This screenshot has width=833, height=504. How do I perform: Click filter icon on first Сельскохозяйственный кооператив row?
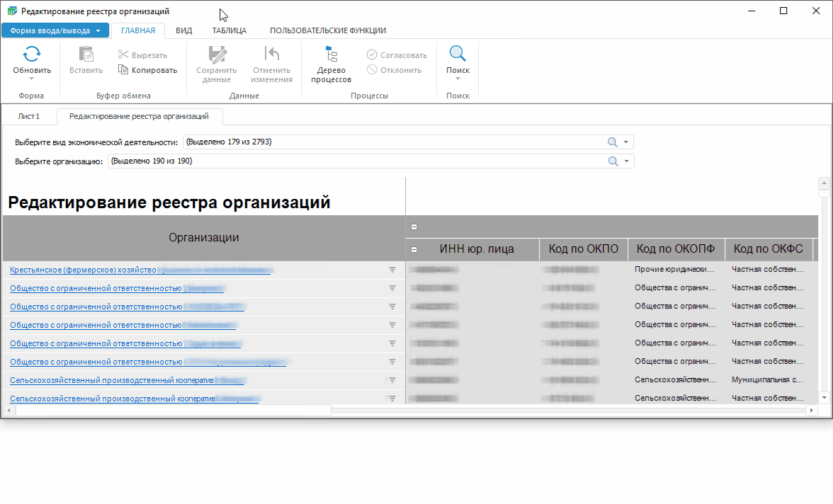pyautogui.click(x=392, y=380)
